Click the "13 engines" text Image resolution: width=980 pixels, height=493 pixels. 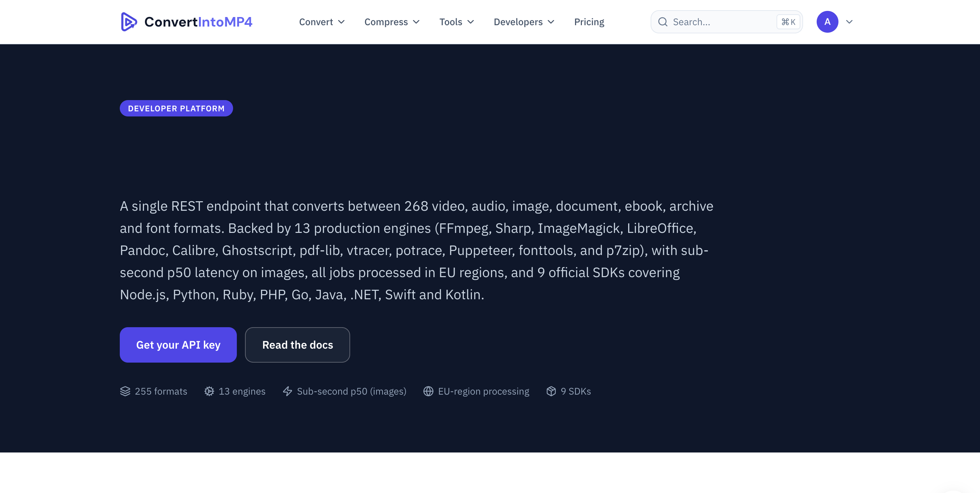[242, 391]
